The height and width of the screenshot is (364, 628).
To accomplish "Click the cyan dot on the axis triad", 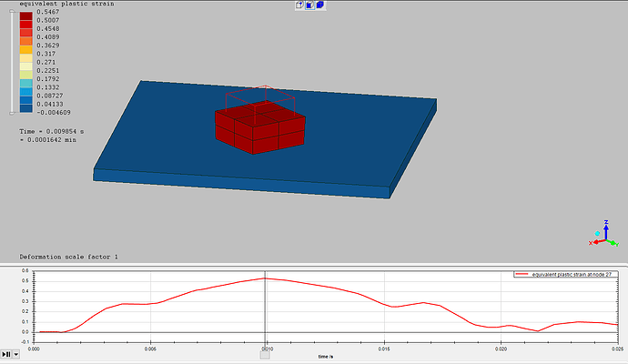I will [x=597, y=234].
